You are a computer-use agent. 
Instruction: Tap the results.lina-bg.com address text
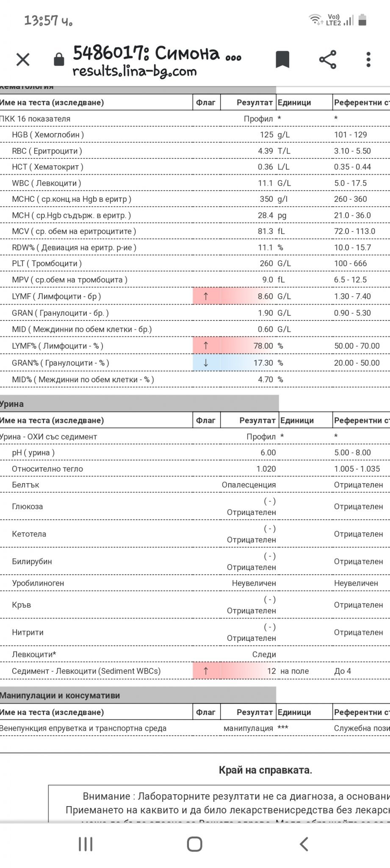click(135, 71)
